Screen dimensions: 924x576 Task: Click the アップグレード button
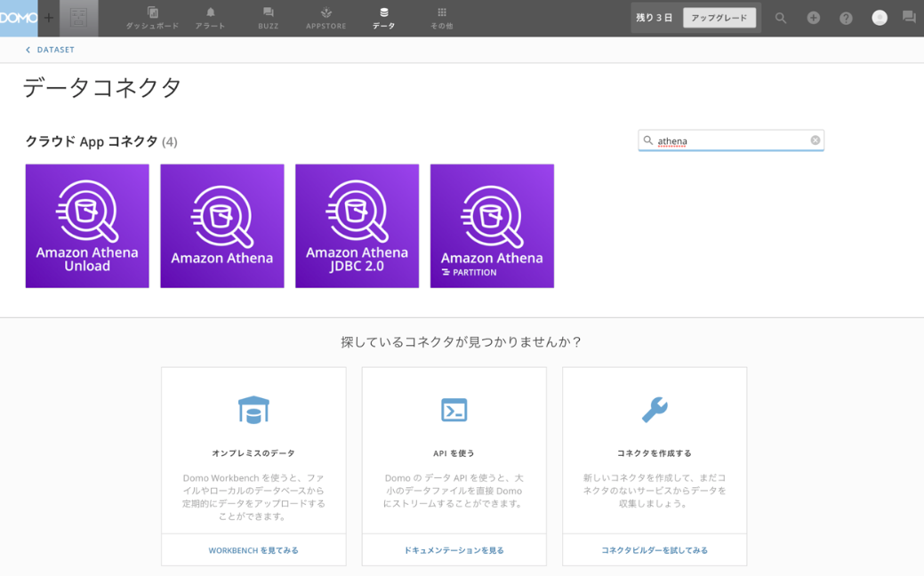point(719,18)
